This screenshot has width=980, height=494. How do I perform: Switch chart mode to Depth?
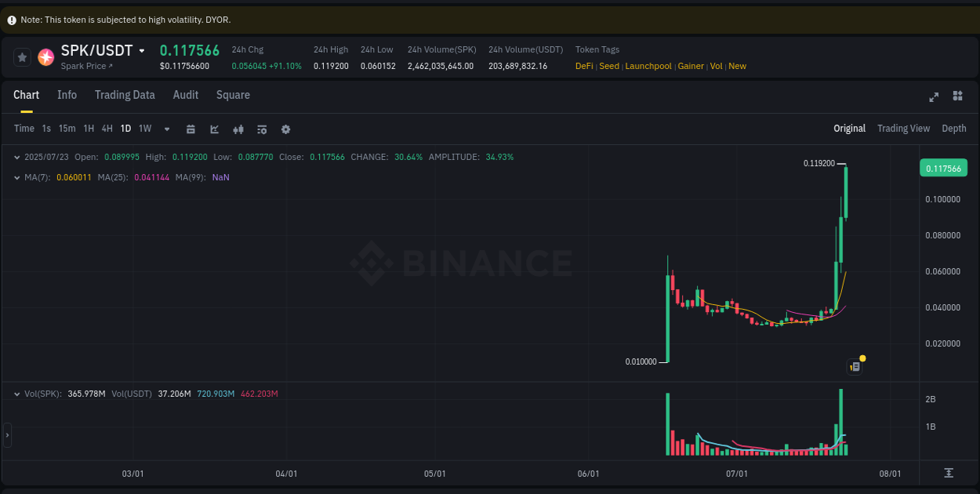(x=953, y=128)
